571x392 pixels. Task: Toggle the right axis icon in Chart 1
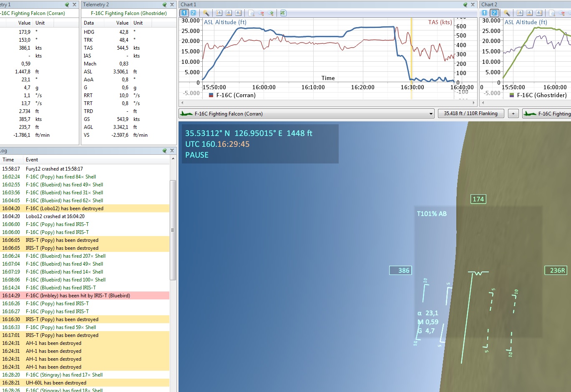click(x=239, y=13)
